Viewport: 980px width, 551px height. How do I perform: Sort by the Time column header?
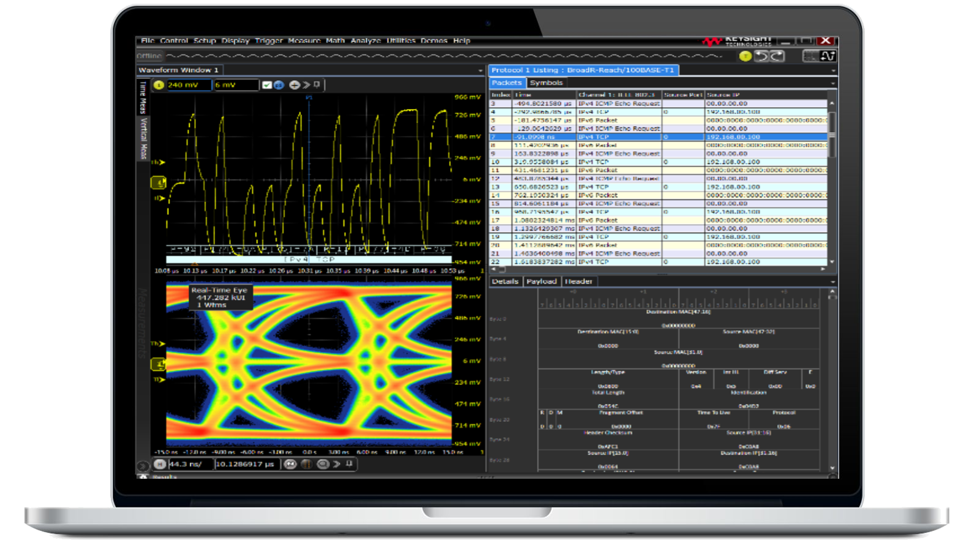point(545,95)
